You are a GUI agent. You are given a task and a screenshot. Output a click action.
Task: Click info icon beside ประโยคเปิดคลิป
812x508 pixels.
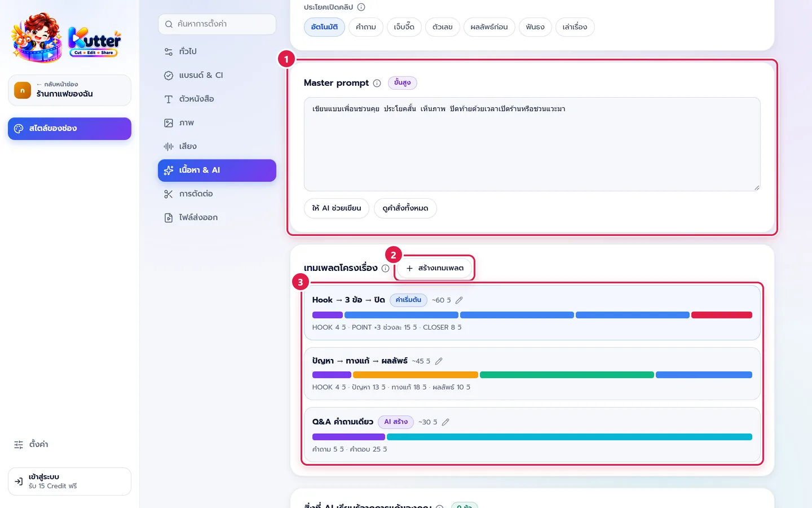(361, 7)
